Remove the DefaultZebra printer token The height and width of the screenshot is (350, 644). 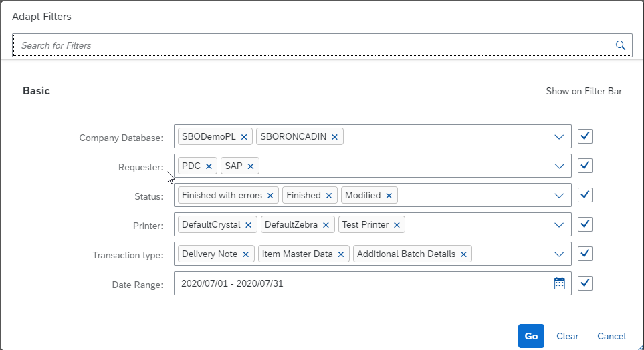[x=326, y=225]
